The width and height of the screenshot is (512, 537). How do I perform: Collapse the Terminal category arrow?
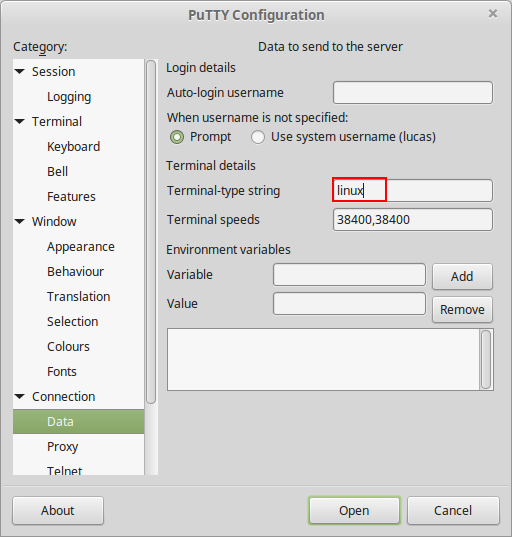pos(20,122)
